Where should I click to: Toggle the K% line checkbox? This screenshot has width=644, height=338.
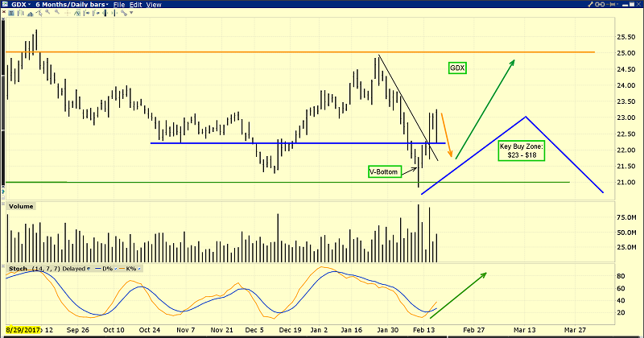139,269
